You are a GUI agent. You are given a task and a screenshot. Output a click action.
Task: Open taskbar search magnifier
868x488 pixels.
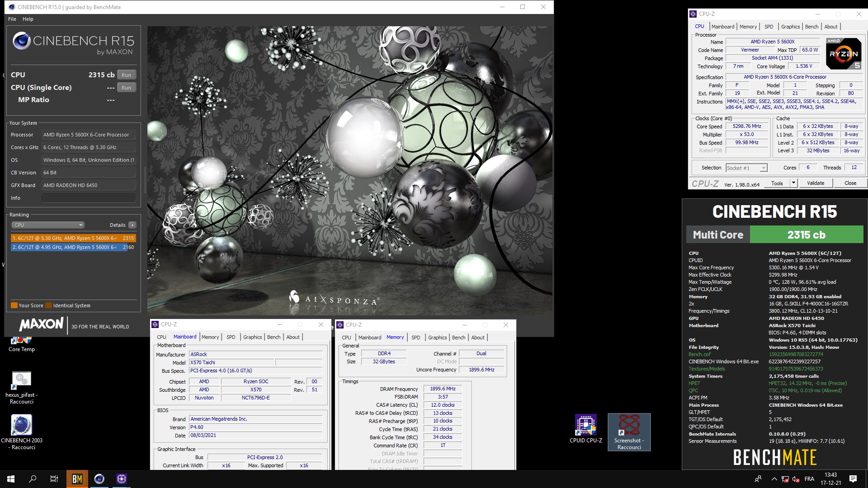[33, 479]
